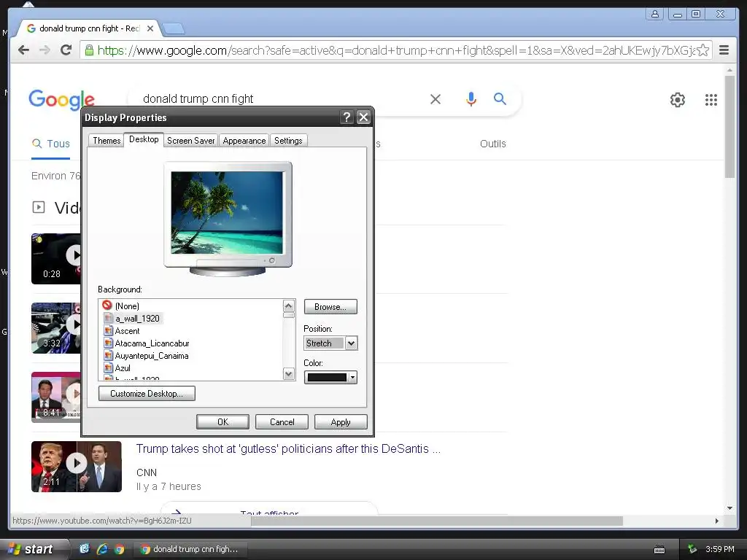This screenshot has width=747, height=560.
Task: Close the donald trump cnn fight tab
Action: pos(150,28)
